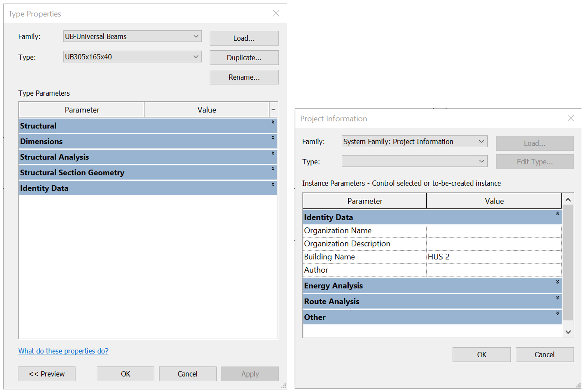Click the Preview button

[47, 374]
